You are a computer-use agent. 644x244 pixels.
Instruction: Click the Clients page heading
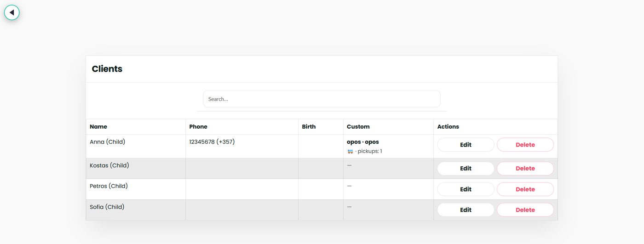pyautogui.click(x=107, y=69)
